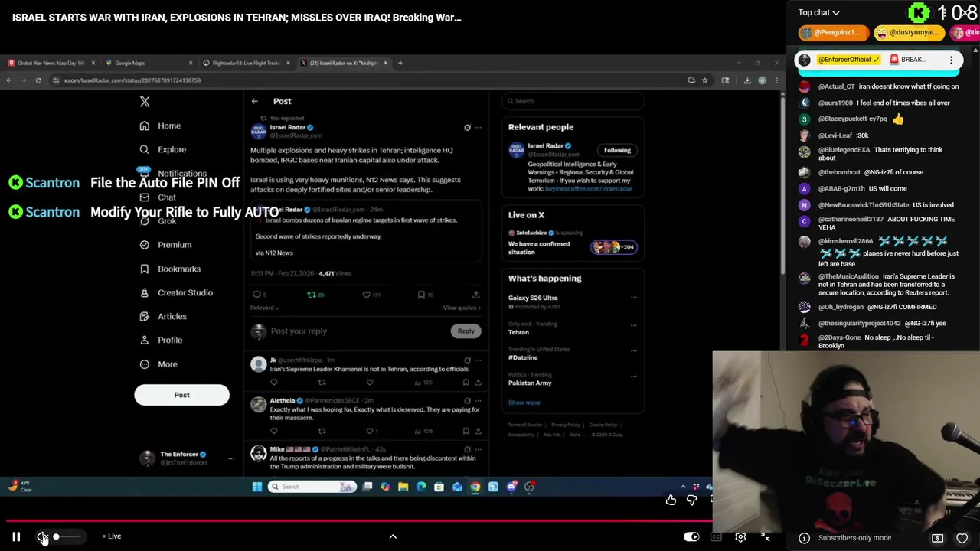Open Galaxy S26 Ultra trend options
This screenshot has width=980, height=551.
[633, 298]
